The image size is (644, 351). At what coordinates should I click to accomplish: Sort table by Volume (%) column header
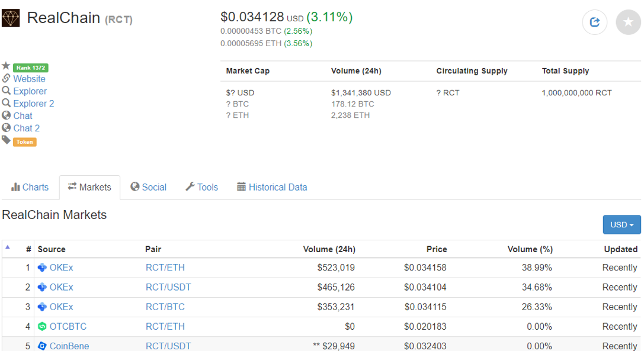point(530,249)
